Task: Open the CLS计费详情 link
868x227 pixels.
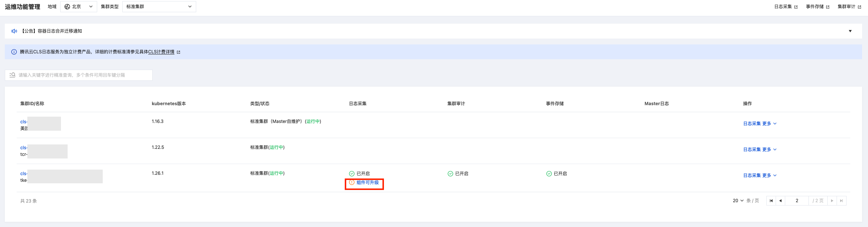Action: click(x=161, y=52)
